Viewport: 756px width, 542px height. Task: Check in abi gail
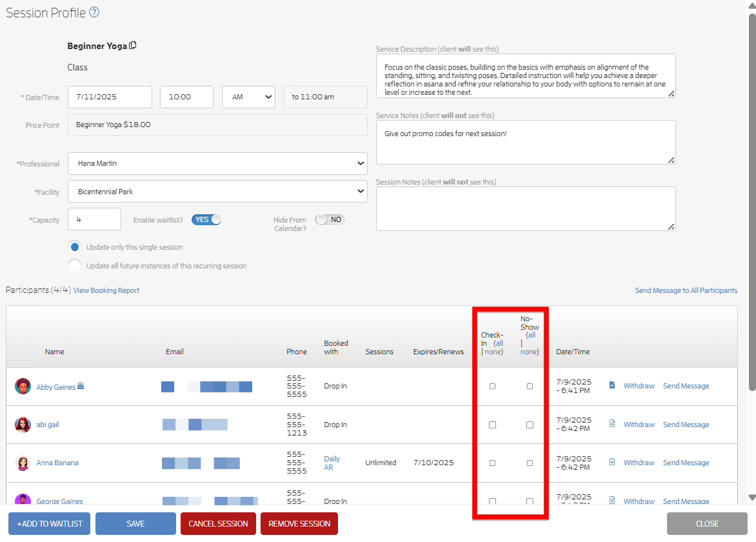pos(492,425)
